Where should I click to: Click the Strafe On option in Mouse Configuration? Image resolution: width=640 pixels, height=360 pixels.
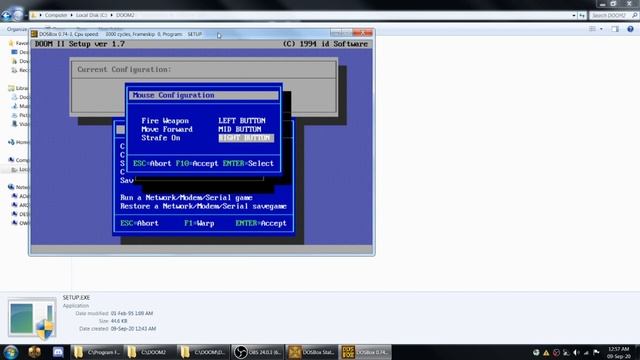pyautogui.click(x=160, y=138)
